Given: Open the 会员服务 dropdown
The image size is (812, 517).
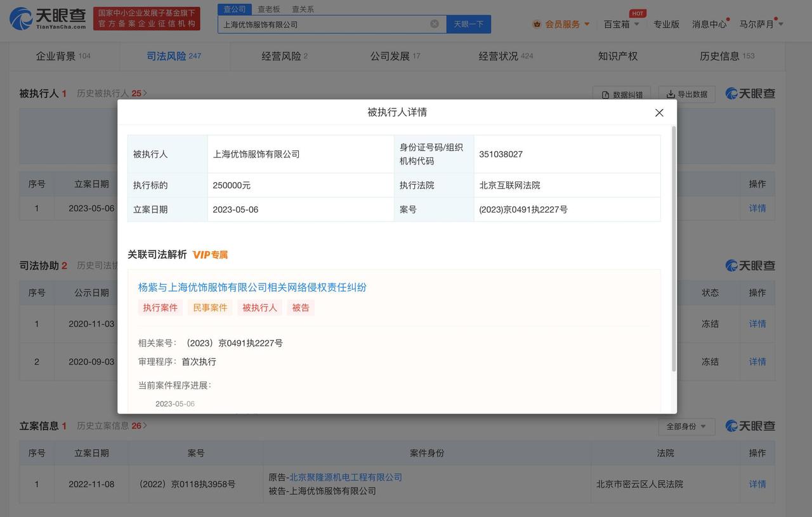Looking at the screenshot, I should tap(567, 24).
